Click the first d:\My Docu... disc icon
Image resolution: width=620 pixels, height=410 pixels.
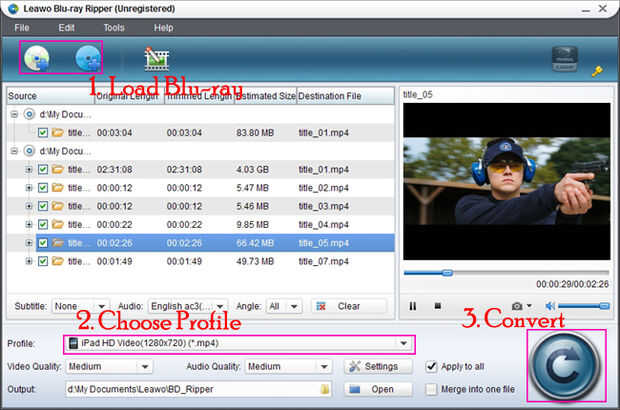pyautogui.click(x=29, y=114)
